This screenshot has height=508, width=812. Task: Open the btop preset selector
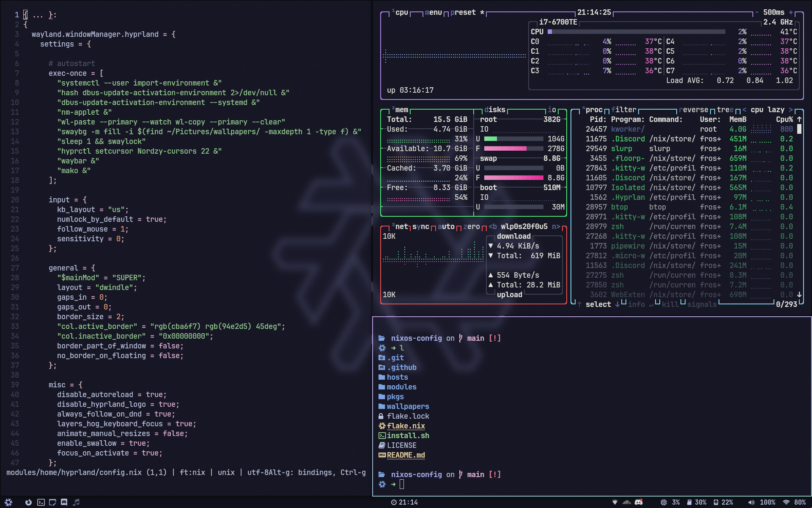[x=463, y=12]
